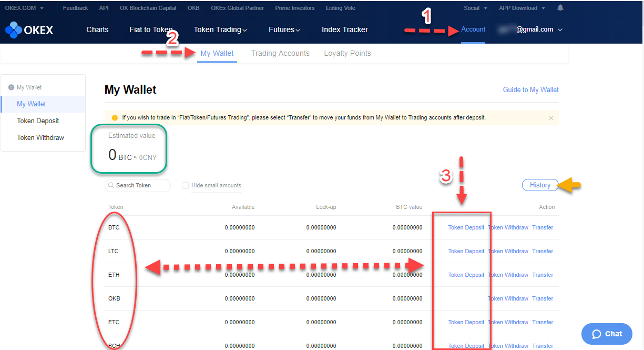Click the LTC token name
644x350 pixels.
114,251
